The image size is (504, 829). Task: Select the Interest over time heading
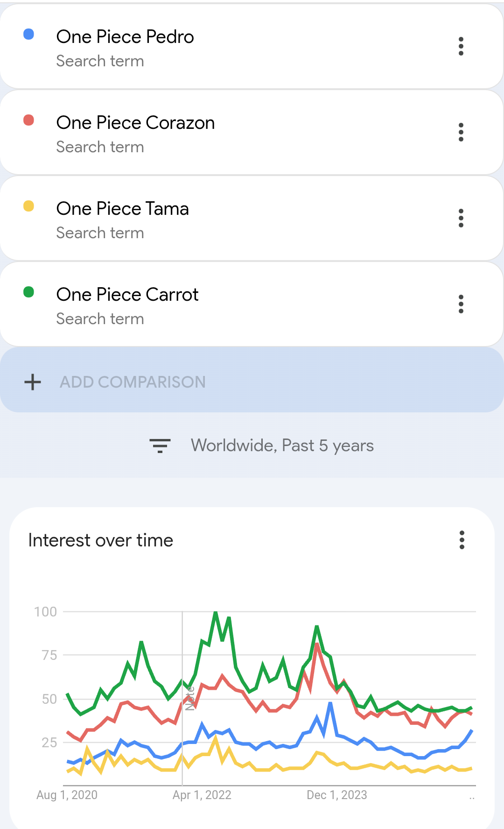click(101, 540)
